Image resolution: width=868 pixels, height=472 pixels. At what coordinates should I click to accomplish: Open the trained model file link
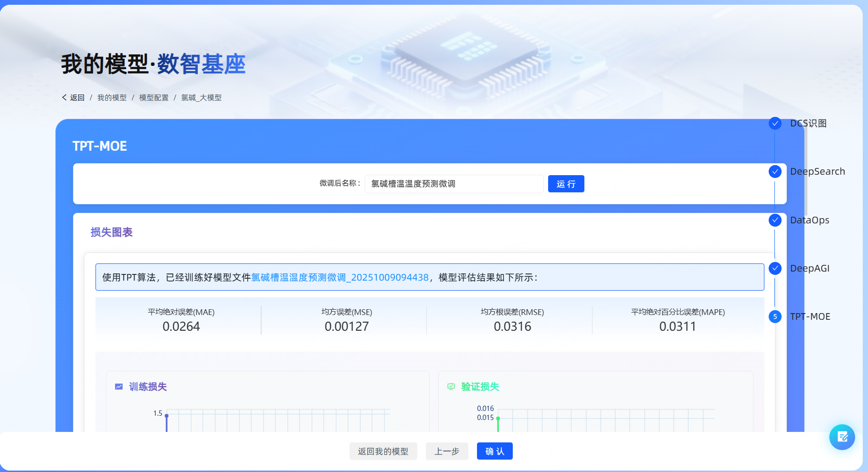340,277
